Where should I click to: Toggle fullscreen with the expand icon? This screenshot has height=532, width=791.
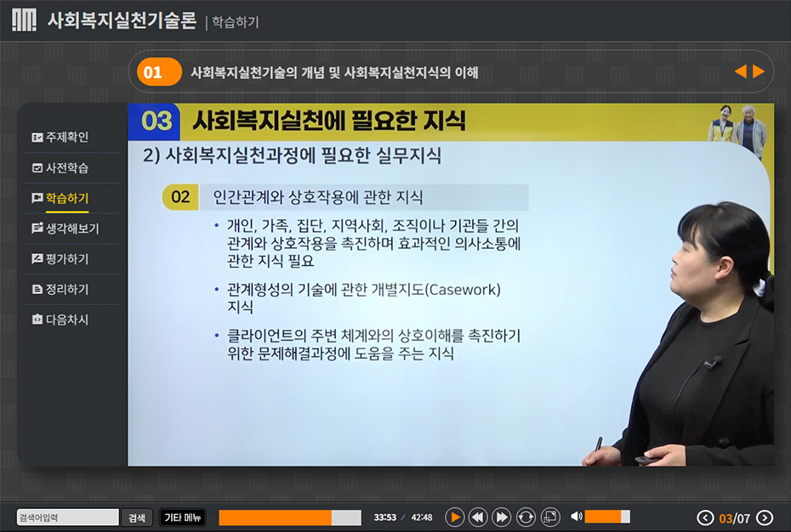pyautogui.click(x=549, y=517)
